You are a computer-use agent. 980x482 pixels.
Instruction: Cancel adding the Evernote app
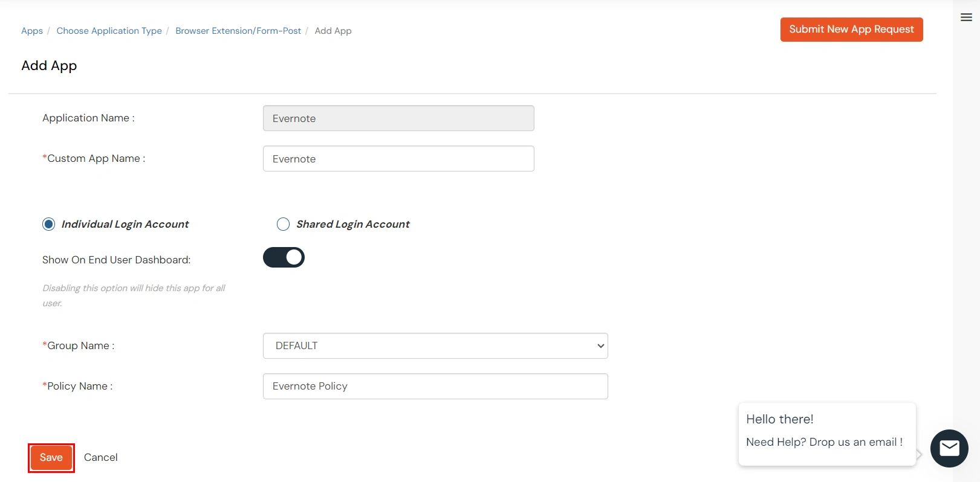coord(100,457)
